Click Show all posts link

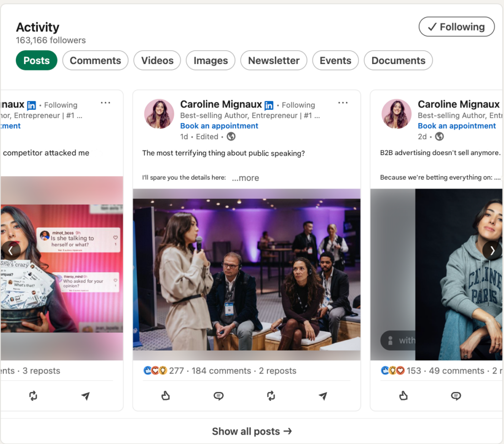252,431
